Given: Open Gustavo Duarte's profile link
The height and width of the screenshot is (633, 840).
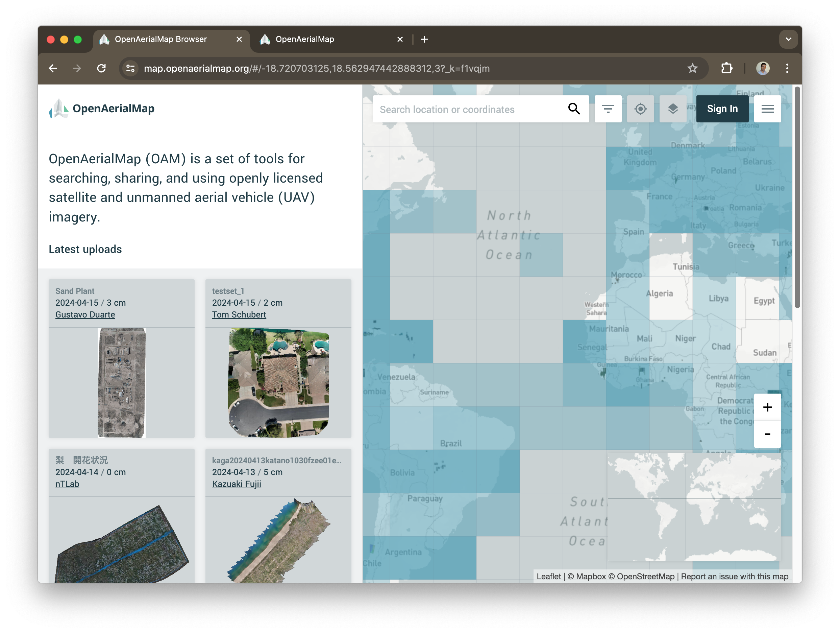Looking at the screenshot, I should (x=85, y=314).
